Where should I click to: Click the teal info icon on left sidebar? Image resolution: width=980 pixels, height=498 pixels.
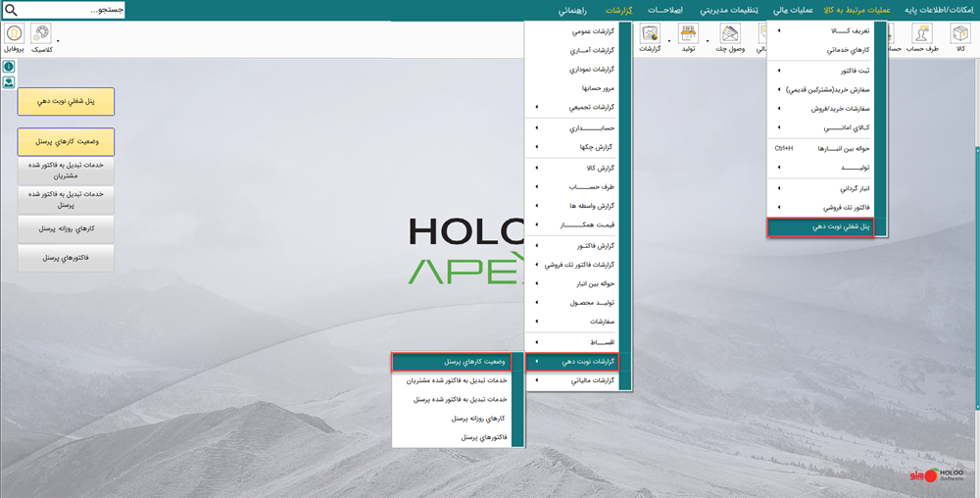9,67
